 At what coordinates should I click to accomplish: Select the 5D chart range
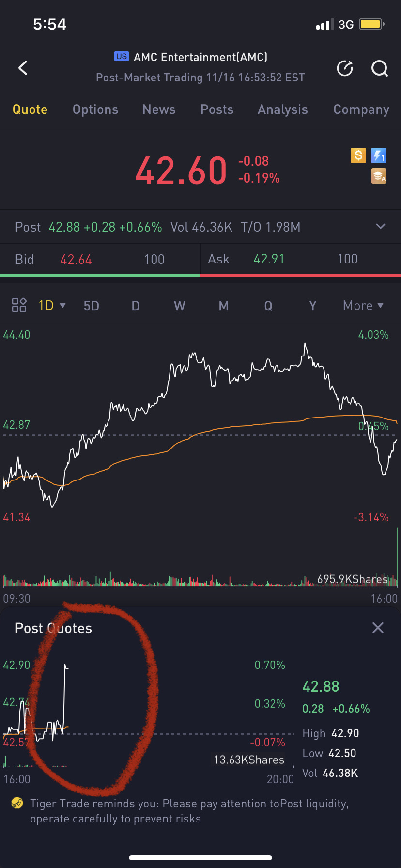tap(92, 306)
